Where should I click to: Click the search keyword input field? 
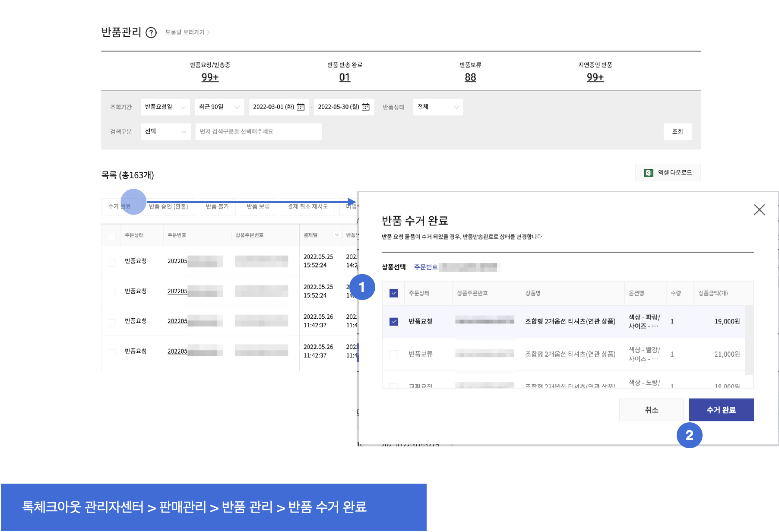click(x=258, y=132)
